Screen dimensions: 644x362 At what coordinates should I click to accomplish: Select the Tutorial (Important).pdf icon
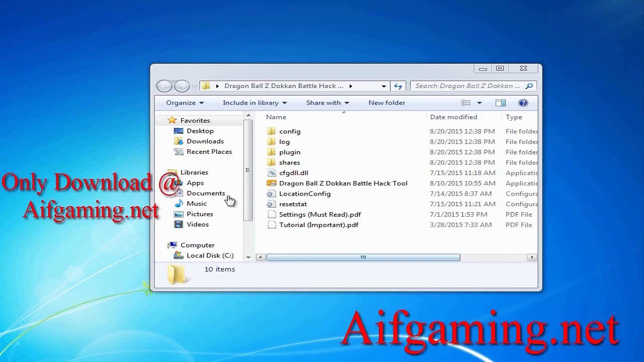(272, 225)
